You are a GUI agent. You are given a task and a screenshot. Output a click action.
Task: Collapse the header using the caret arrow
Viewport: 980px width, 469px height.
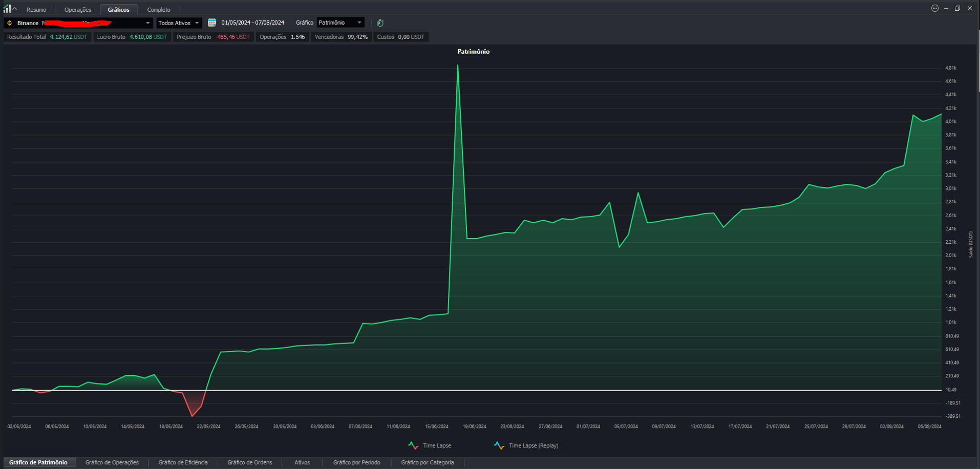[x=15, y=9]
